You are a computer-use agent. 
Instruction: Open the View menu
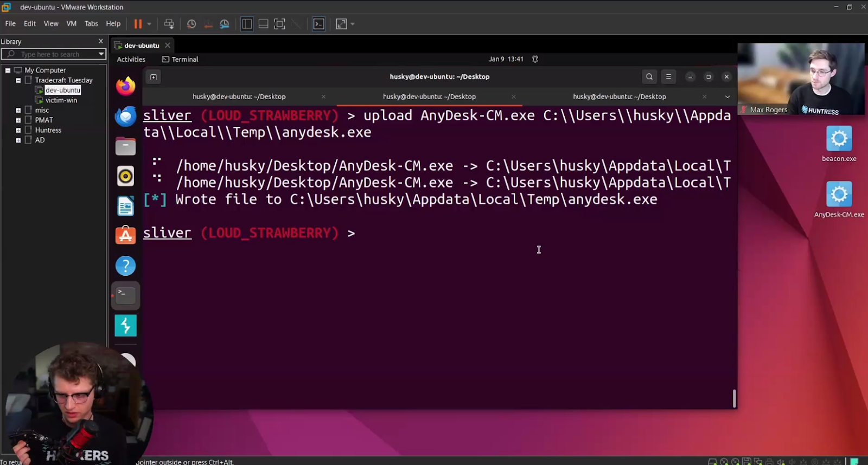(51, 24)
